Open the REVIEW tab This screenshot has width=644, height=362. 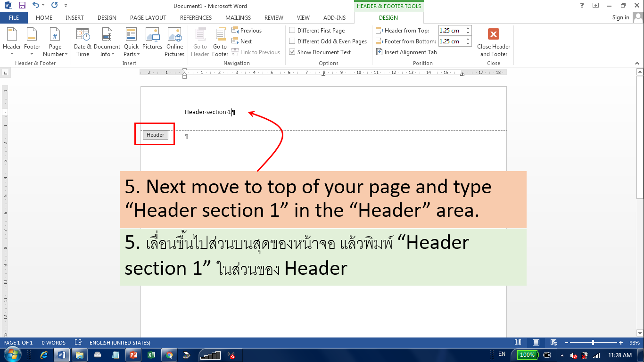tap(273, 17)
